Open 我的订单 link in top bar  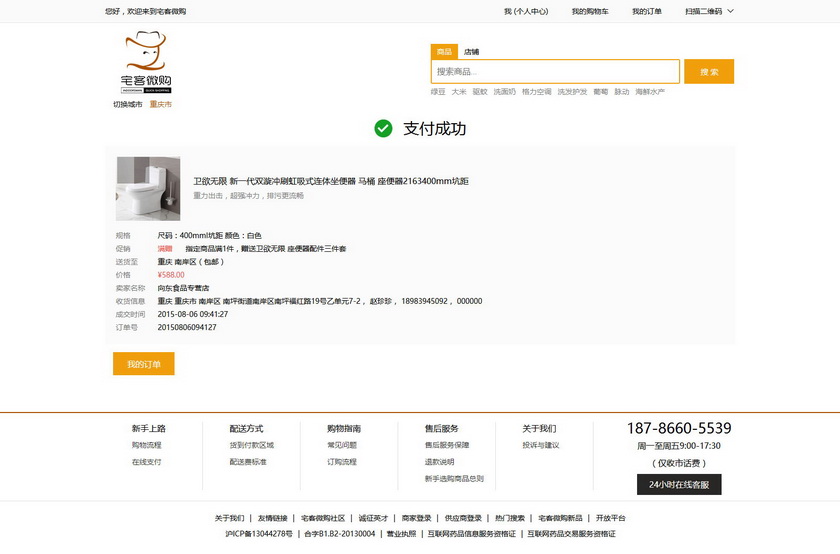point(647,11)
